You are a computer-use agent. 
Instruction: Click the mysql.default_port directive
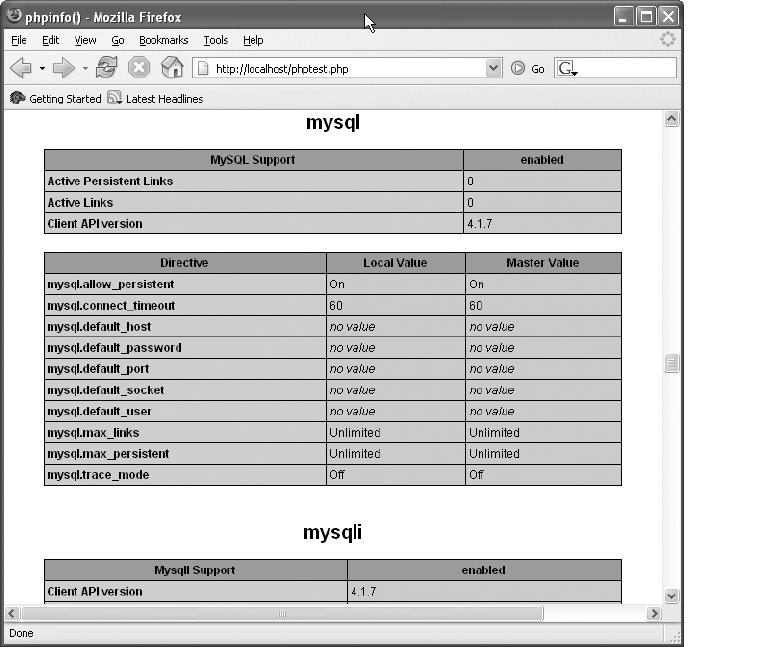click(98, 369)
